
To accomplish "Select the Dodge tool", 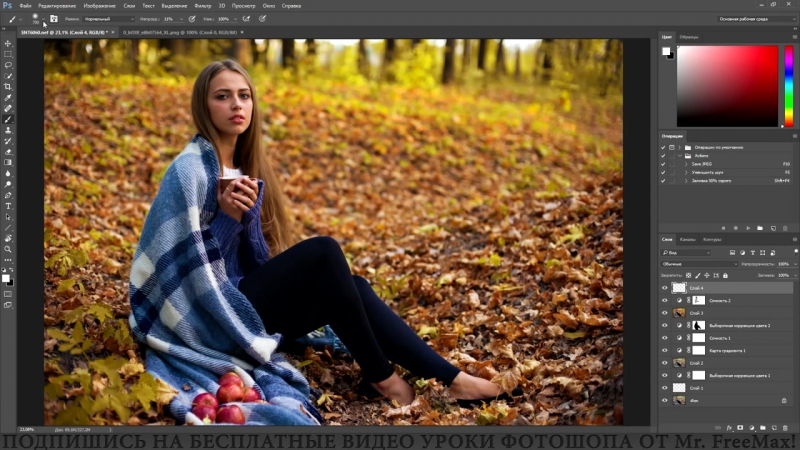I will pos(8,184).
